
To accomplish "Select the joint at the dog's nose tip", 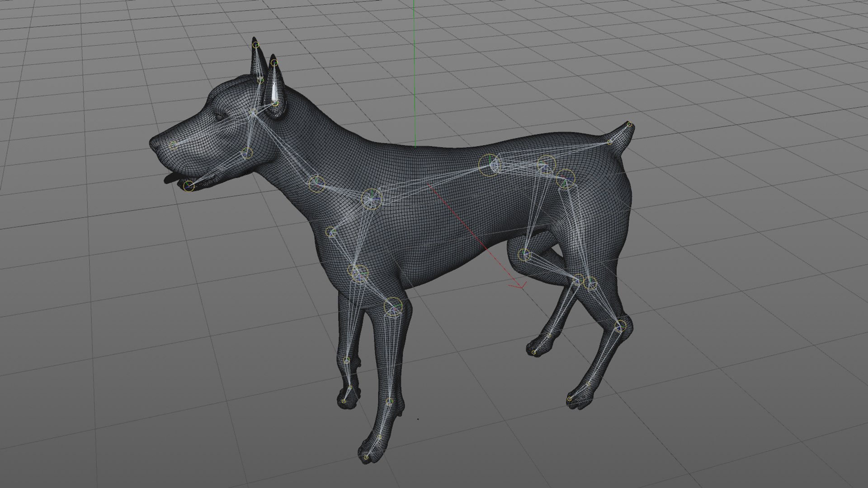I will pos(173,146).
